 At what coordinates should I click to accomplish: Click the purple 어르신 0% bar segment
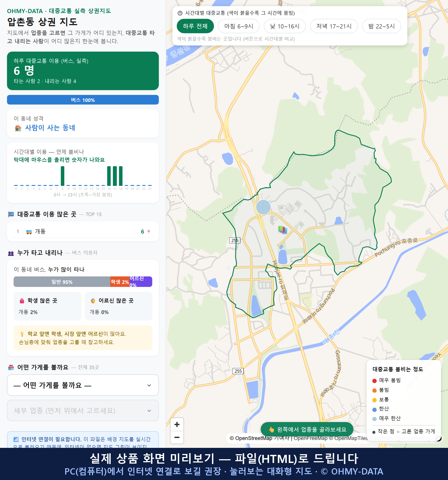[x=141, y=282]
